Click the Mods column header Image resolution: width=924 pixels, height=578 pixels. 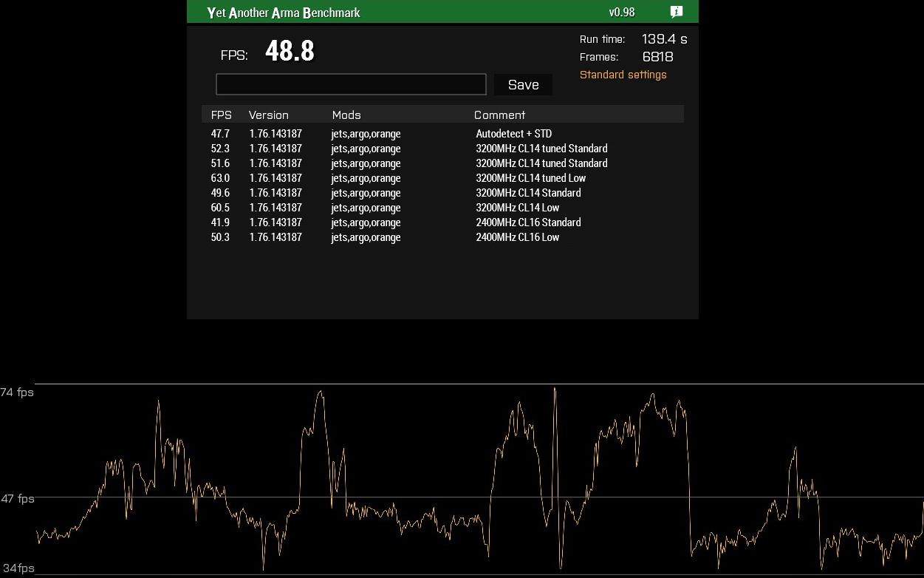pyautogui.click(x=346, y=115)
